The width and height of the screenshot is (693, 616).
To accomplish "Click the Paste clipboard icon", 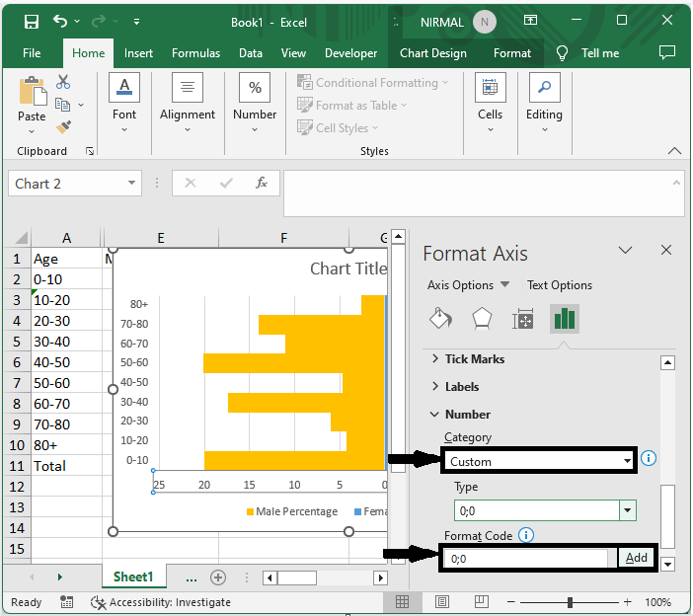I will tap(32, 92).
